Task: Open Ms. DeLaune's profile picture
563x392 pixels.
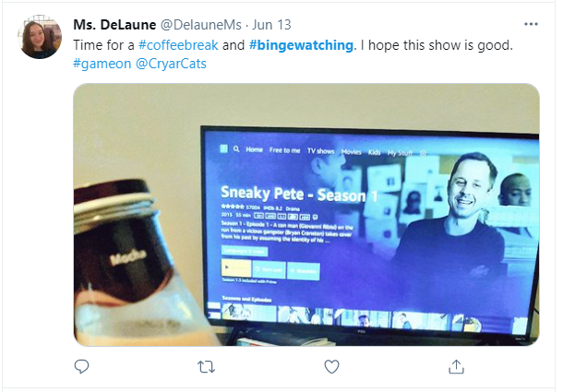Action: point(41,37)
